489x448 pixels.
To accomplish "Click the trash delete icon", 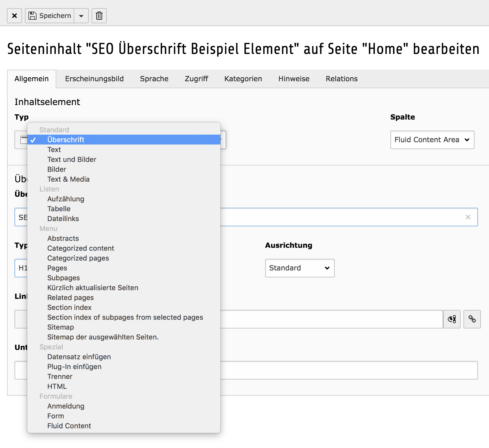I will [x=99, y=16].
